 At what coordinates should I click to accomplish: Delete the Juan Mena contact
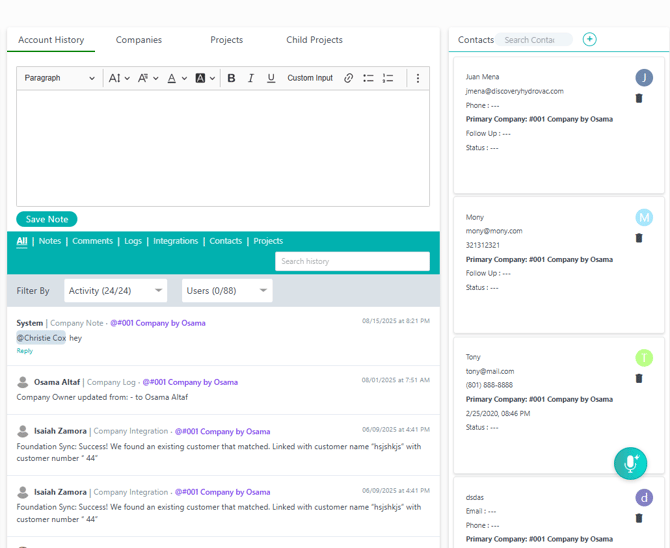tap(639, 98)
